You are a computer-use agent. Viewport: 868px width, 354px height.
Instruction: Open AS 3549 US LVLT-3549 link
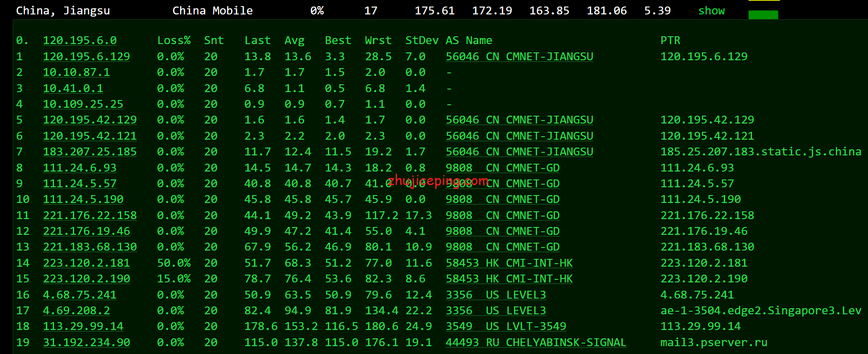[x=506, y=327]
